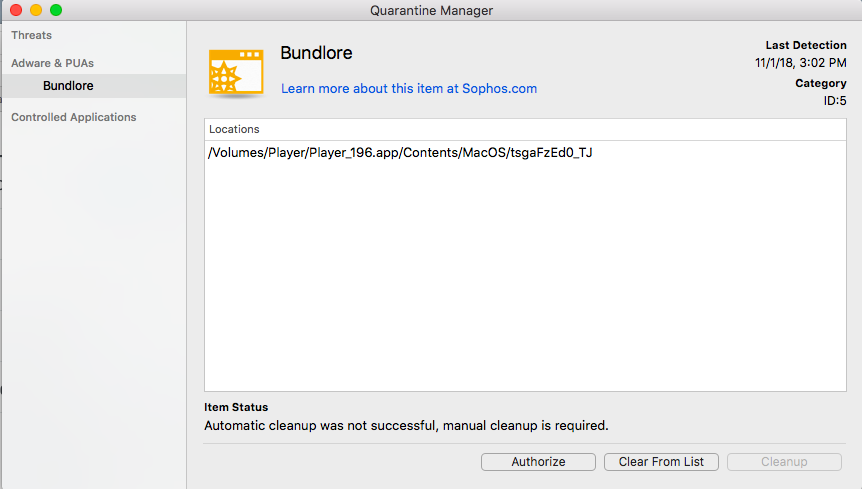Open Learn more about this item link
The image size is (862, 489).
click(408, 88)
